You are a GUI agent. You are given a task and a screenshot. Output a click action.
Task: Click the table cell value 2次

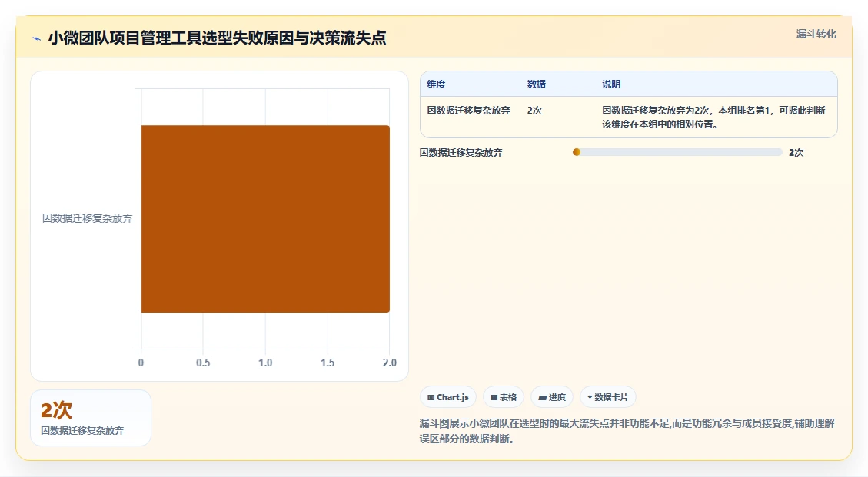pyautogui.click(x=534, y=110)
